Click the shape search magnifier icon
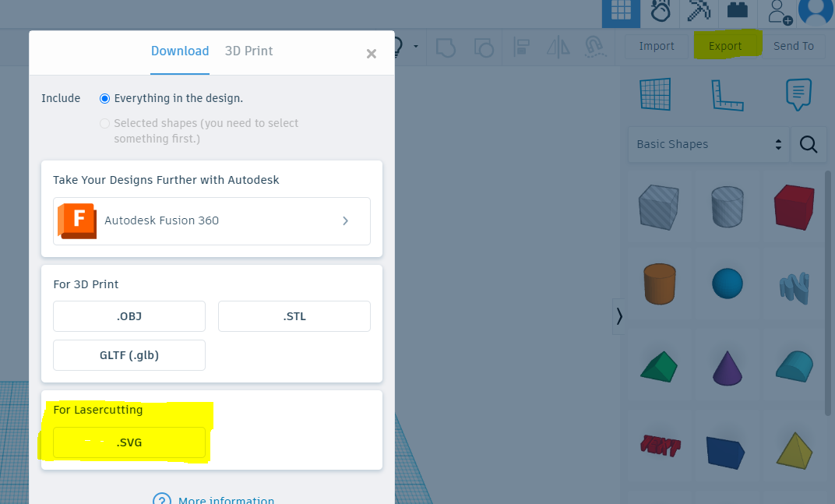Viewport: 835px width, 504px height. 809,145
